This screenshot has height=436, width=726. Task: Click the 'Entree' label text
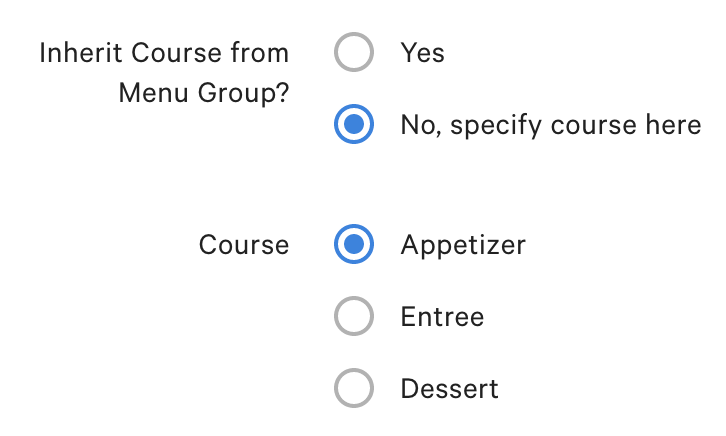pos(442,317)
